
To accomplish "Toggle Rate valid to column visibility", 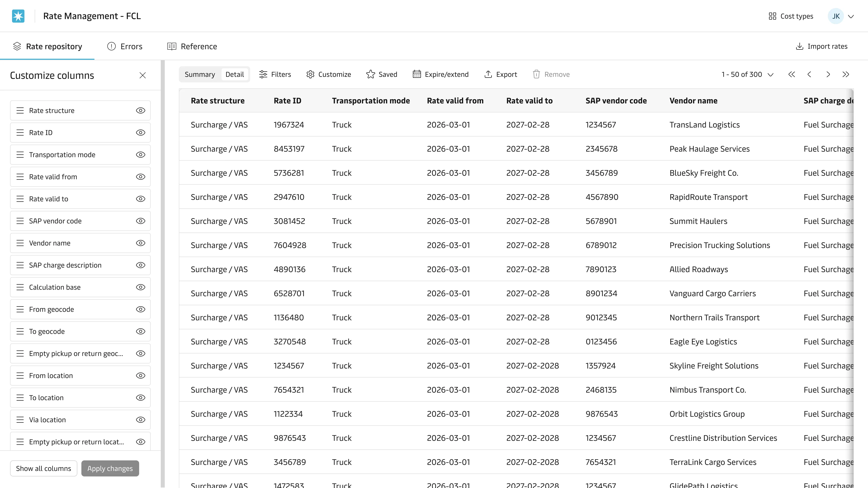I will point(140,199).
